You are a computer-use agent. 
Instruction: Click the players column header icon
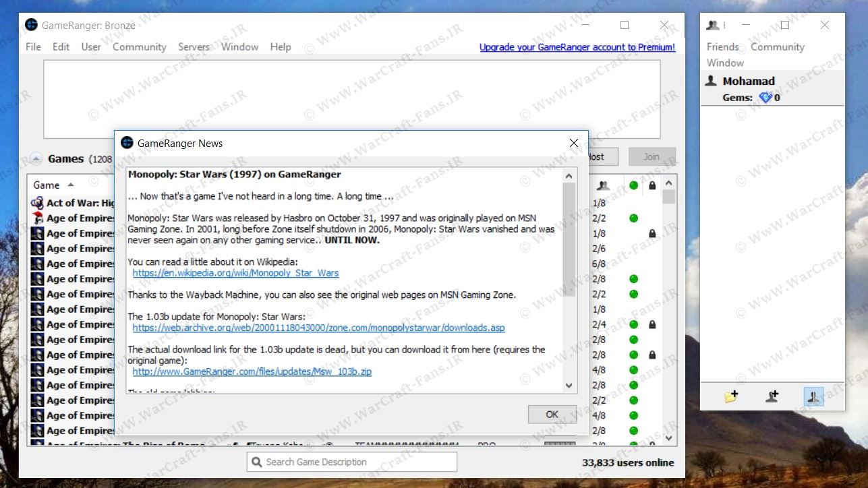point(603,185)
